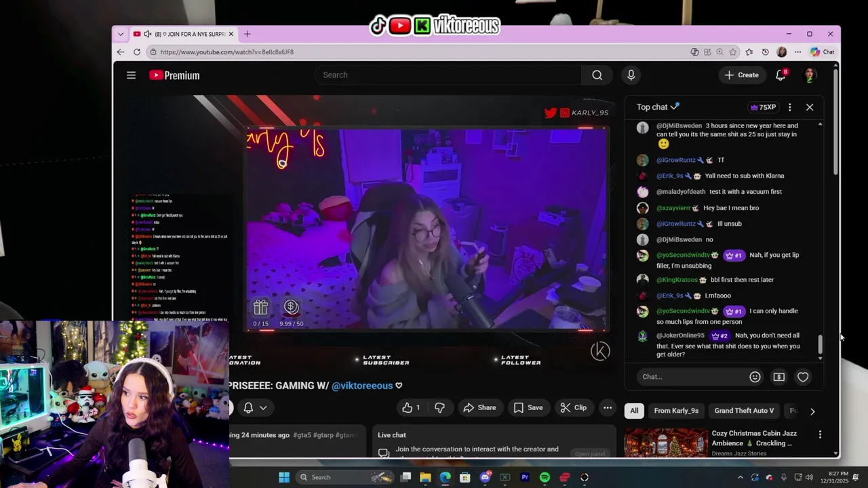The width and height of the screenshot is (868, 488).
Task: Open taskbar volume speaker control
Action: click(809, 477)
